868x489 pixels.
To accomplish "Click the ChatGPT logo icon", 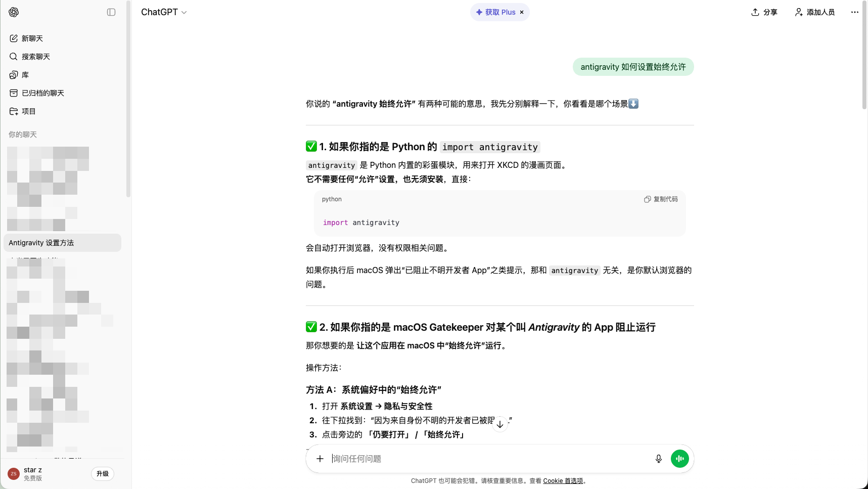I will (x=14, y=12).
